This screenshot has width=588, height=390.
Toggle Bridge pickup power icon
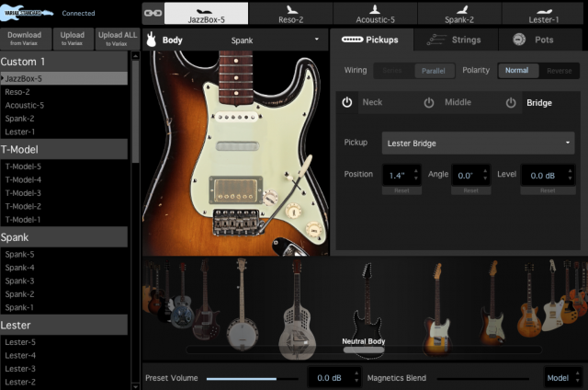tap(511, 102)
